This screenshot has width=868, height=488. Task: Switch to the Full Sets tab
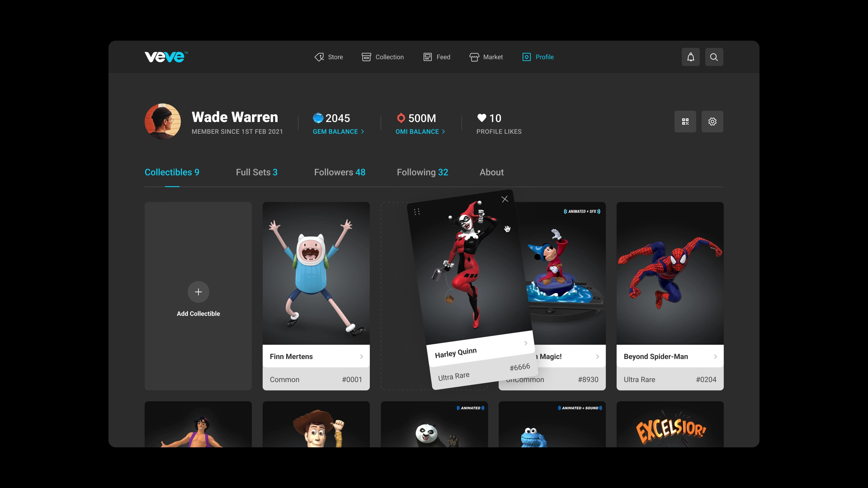(x=256, y=172)
